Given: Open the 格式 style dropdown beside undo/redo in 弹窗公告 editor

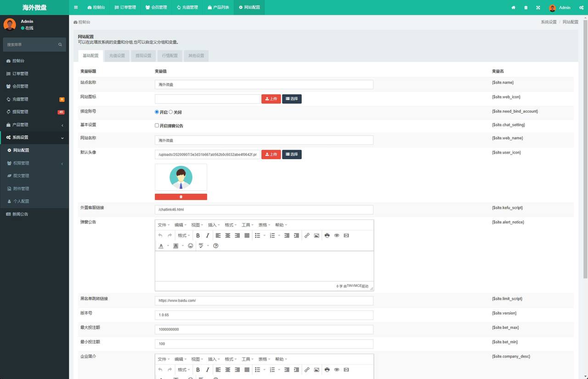Looking at the screenshot, I should tap(184, 235).
